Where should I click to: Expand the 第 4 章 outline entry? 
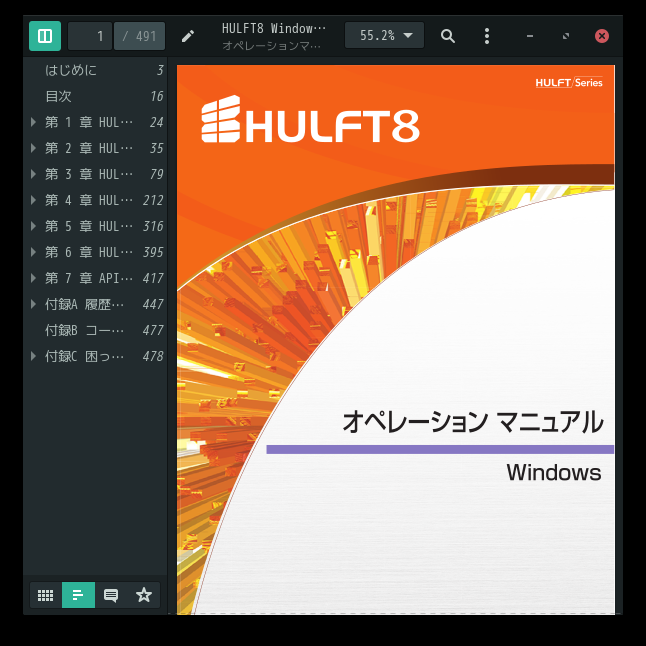pyautogui.click(x=33, y=200)
